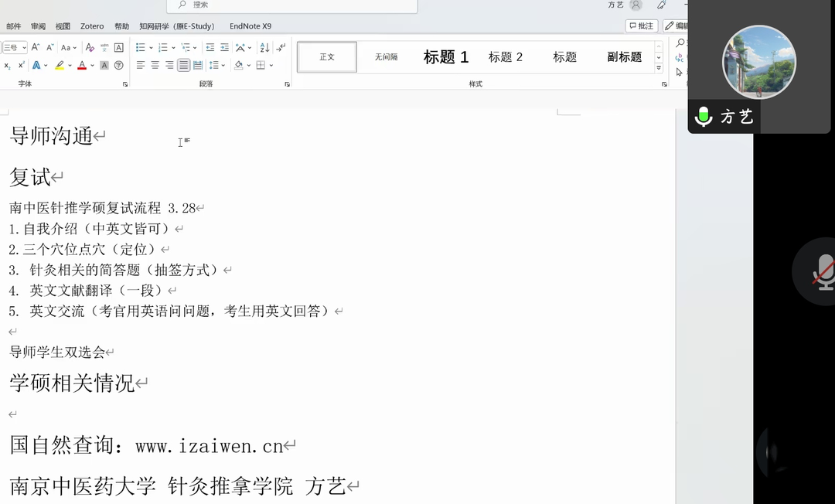Toggle show/hide paragraph marks
The height and width of the screenshot is (504, 835).
(281, 47)
